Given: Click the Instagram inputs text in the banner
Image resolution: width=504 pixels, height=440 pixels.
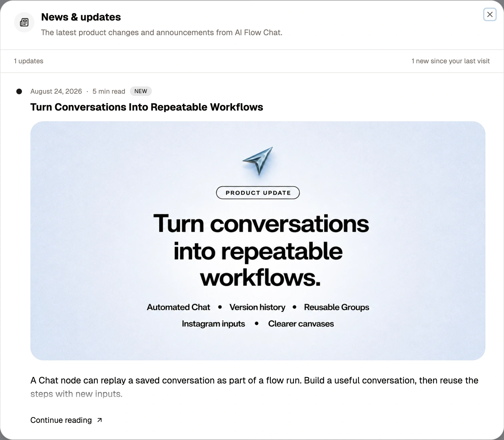Looking at the screenshot, I should coord(213,324).
